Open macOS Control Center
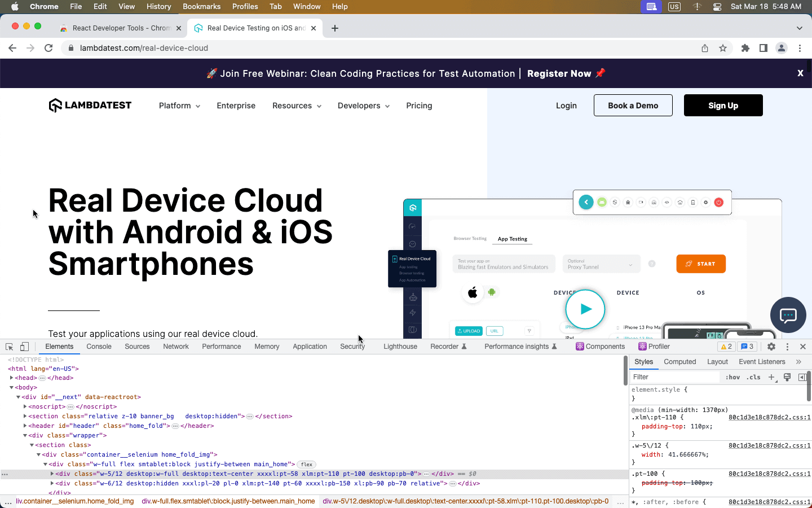Screen dimensions: 812x508 [x=717, y=7]
